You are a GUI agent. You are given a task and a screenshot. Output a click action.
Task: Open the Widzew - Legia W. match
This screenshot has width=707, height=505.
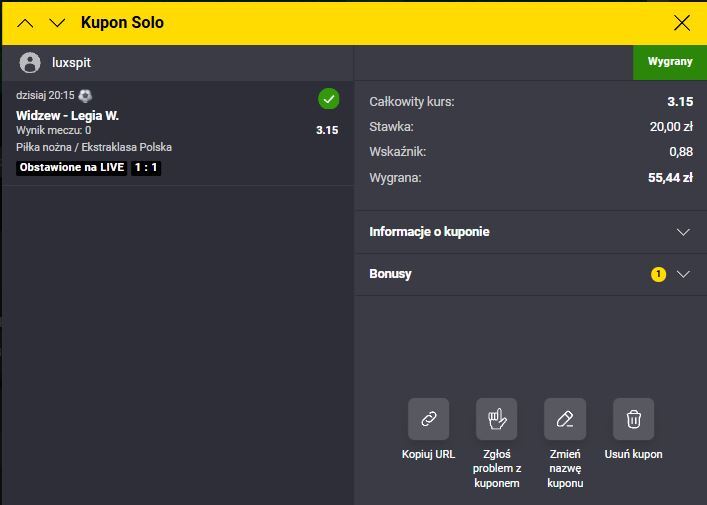click(x=67, y=116)
